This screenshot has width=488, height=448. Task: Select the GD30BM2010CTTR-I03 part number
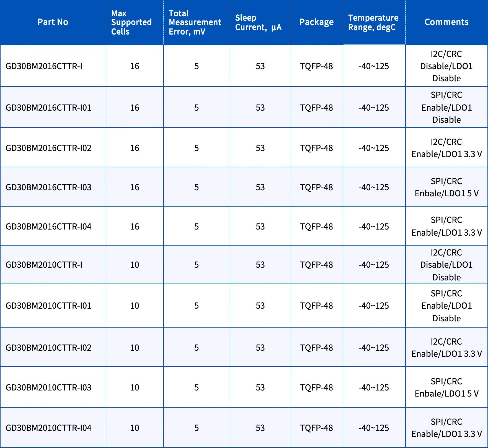click(48, 387)
